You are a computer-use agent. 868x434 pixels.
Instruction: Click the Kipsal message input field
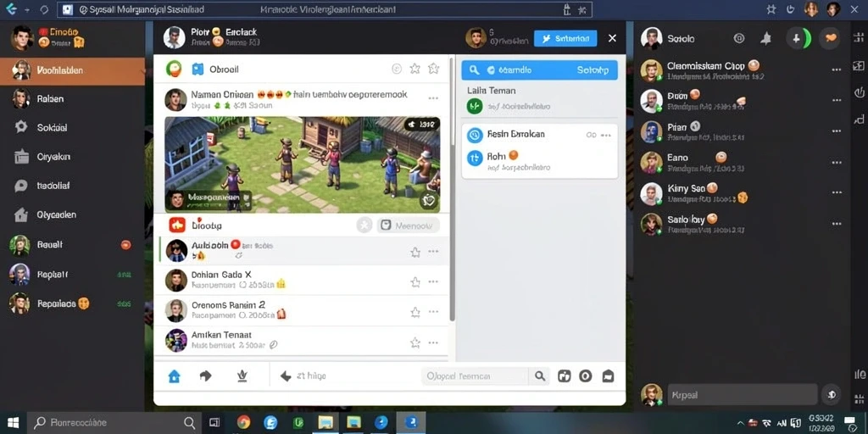[x=743, y=395]
